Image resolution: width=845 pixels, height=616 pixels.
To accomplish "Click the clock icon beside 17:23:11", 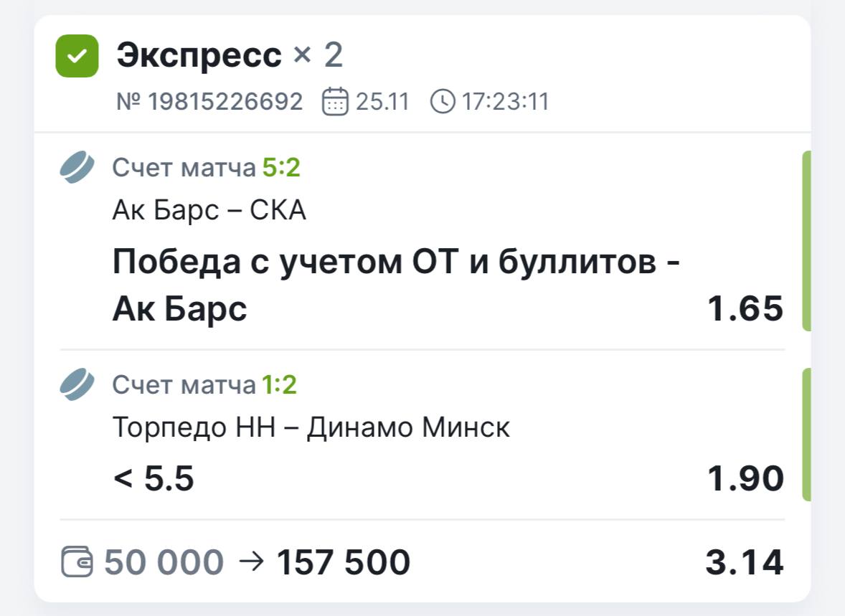I will click(443, 101).
